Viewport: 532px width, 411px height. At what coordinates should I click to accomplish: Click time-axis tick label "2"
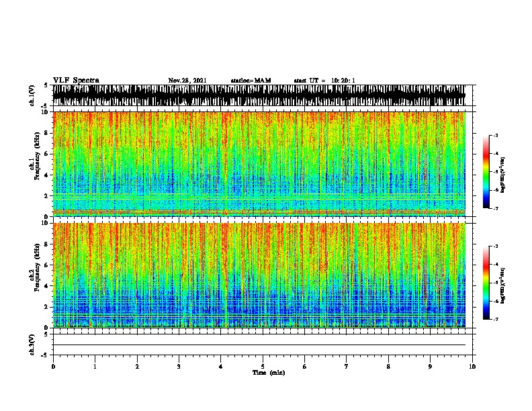(x=137, y=367)
